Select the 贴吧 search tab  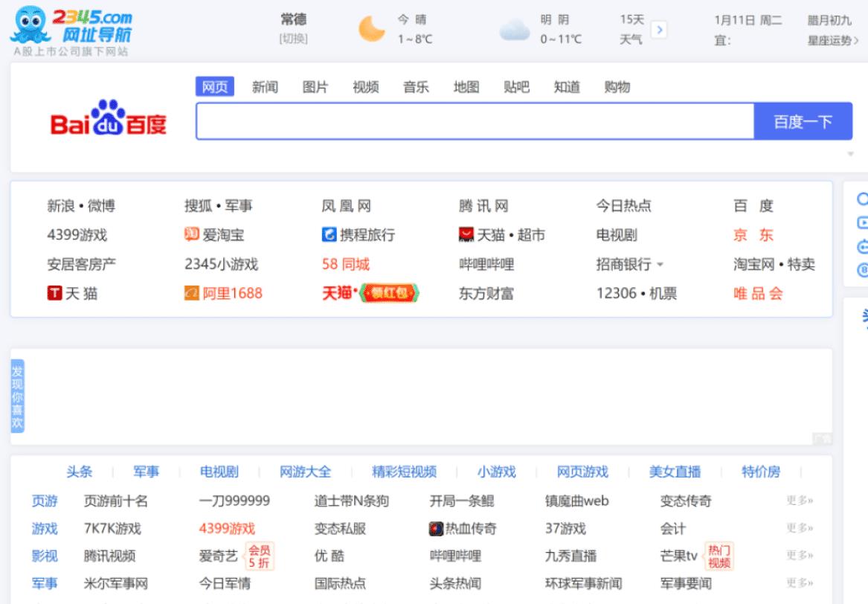(517, 87)
